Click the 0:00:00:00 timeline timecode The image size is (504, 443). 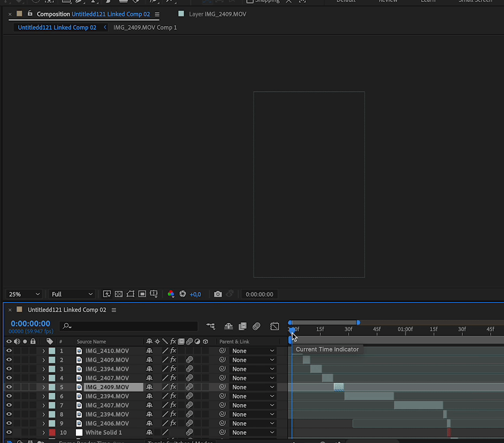click(x=30, y=323)
